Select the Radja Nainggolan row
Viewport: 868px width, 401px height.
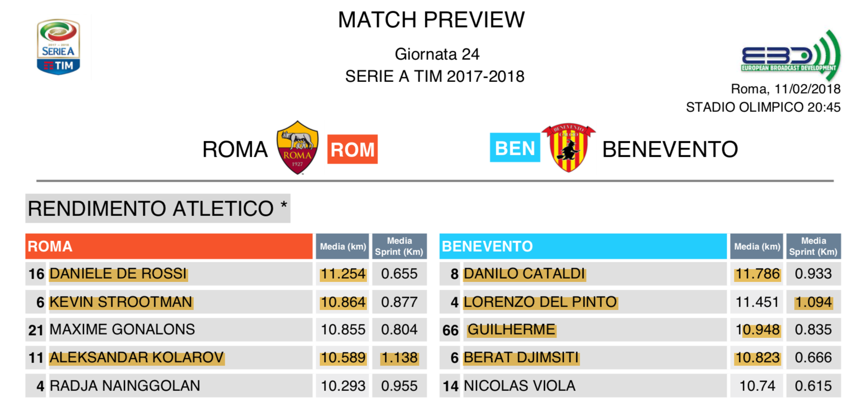(x=226, y=386)
